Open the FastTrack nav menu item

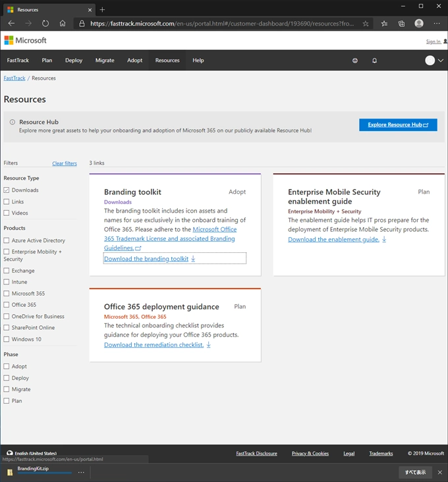tap(18, 61)
